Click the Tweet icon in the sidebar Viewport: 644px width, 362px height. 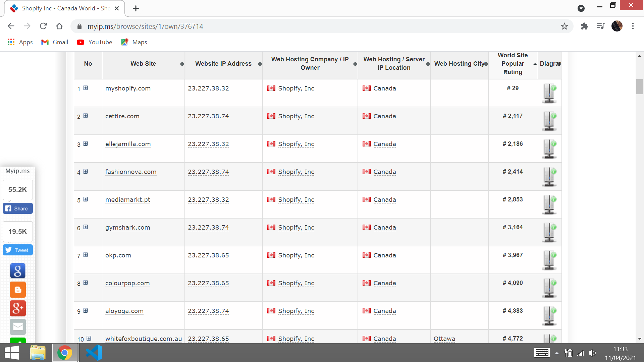17,250
